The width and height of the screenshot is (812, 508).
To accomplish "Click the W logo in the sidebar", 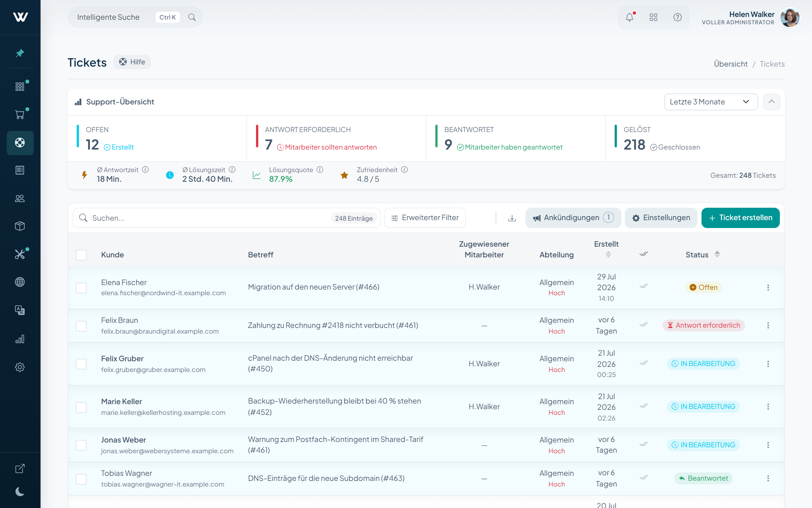I will tap(20, 17).
